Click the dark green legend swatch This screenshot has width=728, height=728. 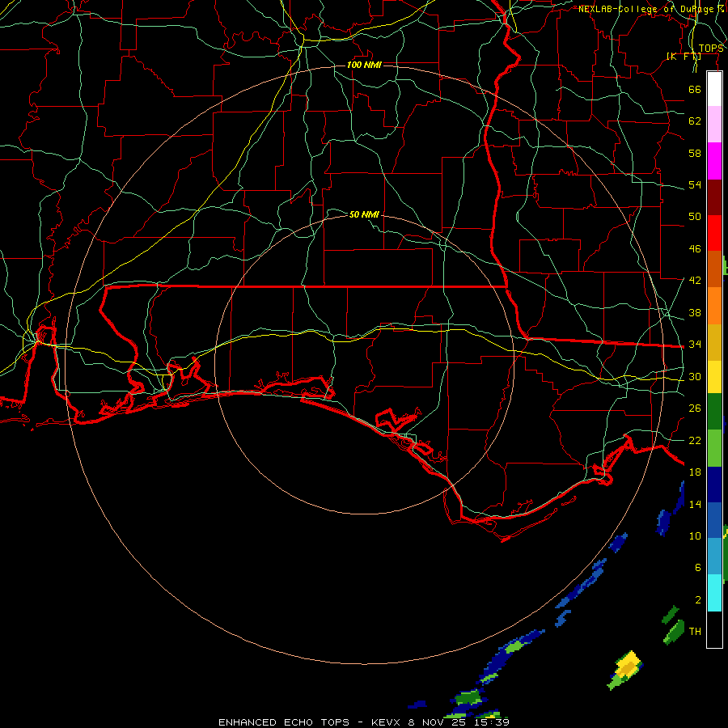[x=714, y=412]
